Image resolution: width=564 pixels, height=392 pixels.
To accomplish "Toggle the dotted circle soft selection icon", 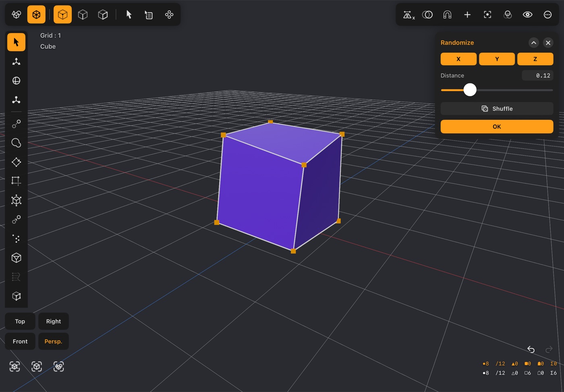I will point(427,15).
